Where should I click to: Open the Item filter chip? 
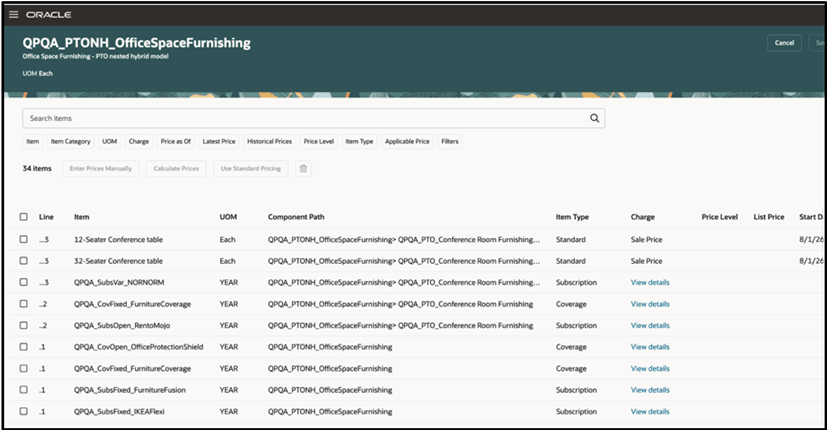click(x=33, y=142)
